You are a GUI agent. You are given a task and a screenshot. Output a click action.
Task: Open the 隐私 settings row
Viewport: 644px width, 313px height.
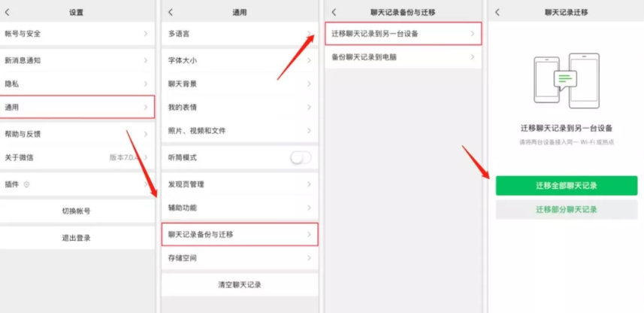[x=77, y=84]
